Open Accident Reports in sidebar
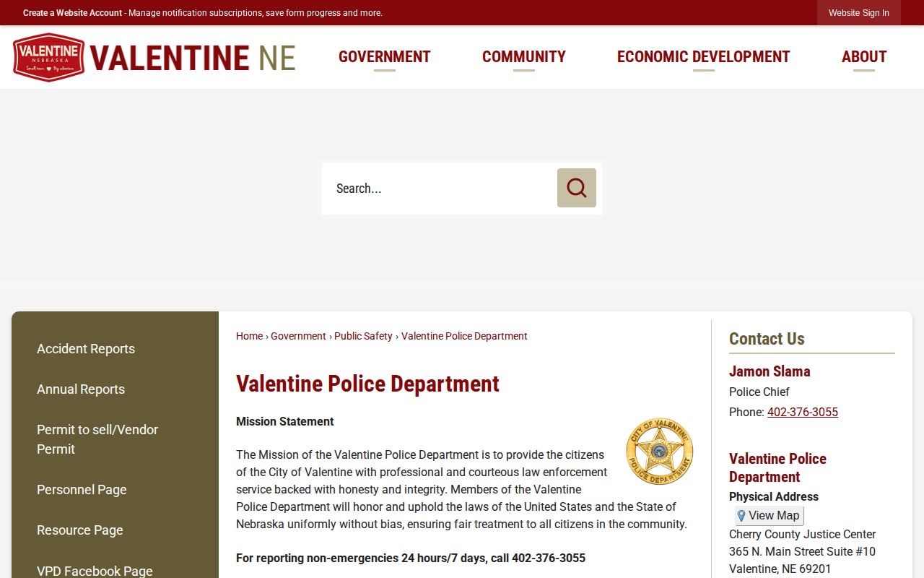The width and height of the screenshot is (924, 578). [x=86, y=349]
